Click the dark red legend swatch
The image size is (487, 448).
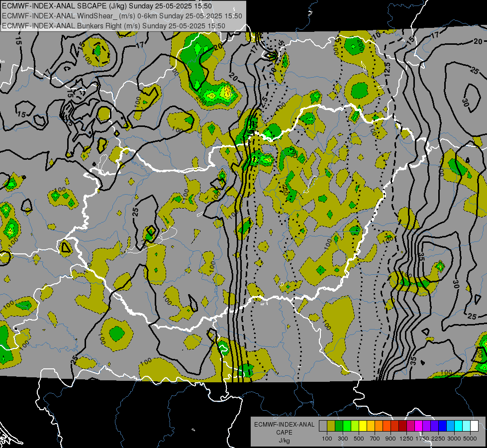point(402,426)
